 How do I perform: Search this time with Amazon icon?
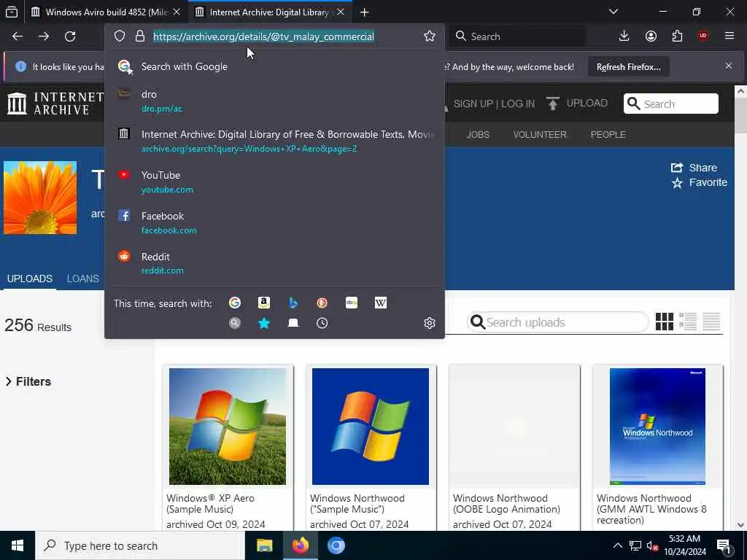point(264,303)
